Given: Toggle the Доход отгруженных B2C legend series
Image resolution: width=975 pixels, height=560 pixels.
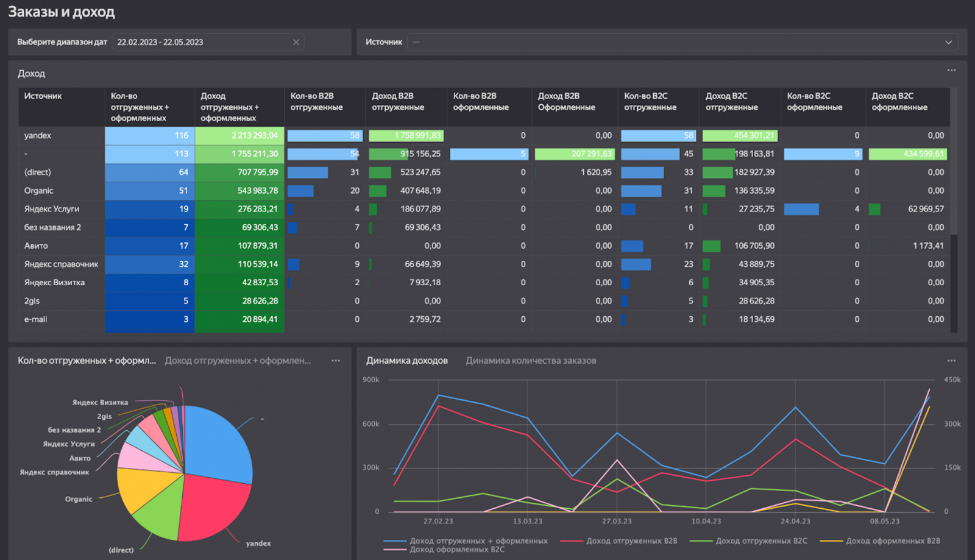Looking at the screenshot, I should (x=761, y=541).
